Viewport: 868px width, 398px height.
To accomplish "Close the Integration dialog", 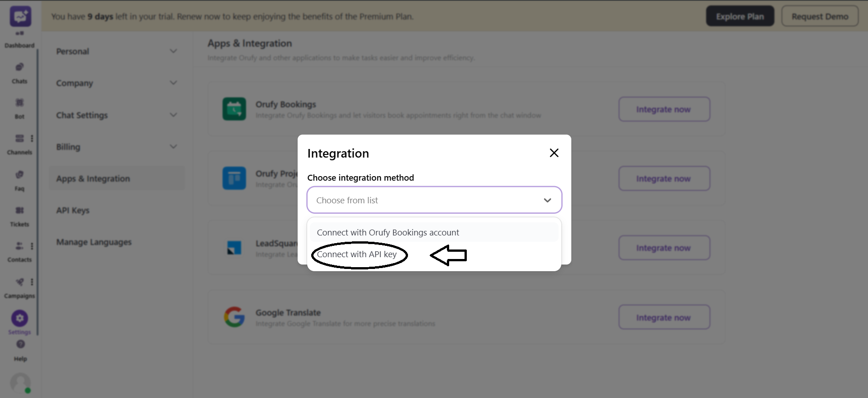I will [x=554, y=153].
